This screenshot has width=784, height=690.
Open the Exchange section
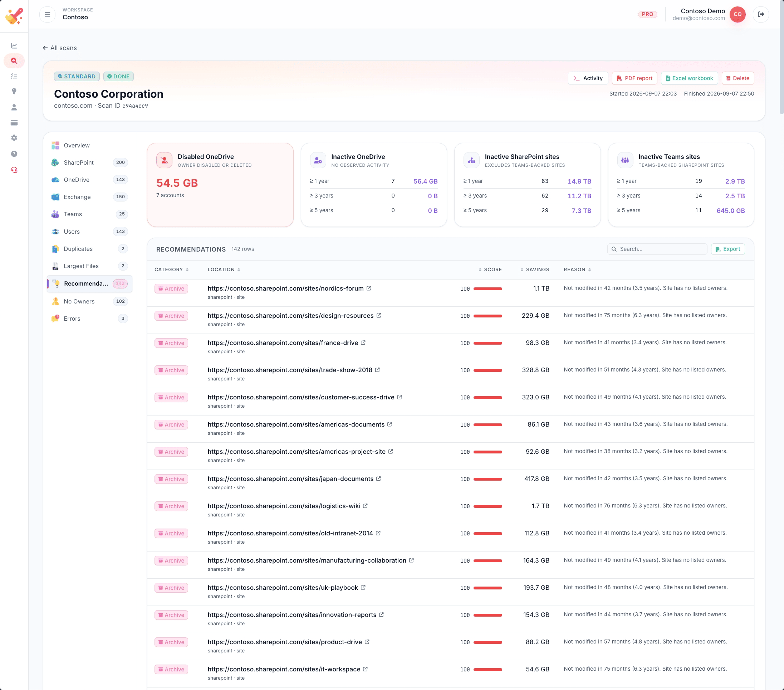point(89,197)
